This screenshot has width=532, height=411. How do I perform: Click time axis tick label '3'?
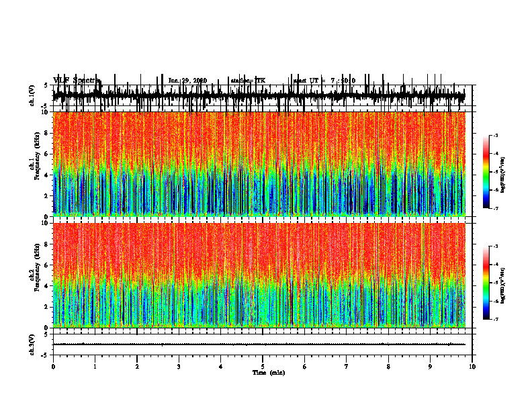point(179,367)
